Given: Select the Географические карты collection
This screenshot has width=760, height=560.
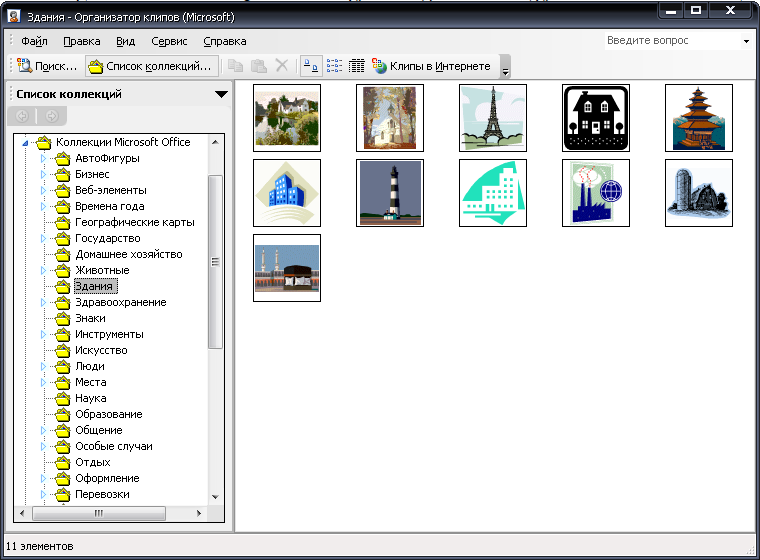Looking at the screenshot, I should [x=134, y=222].
